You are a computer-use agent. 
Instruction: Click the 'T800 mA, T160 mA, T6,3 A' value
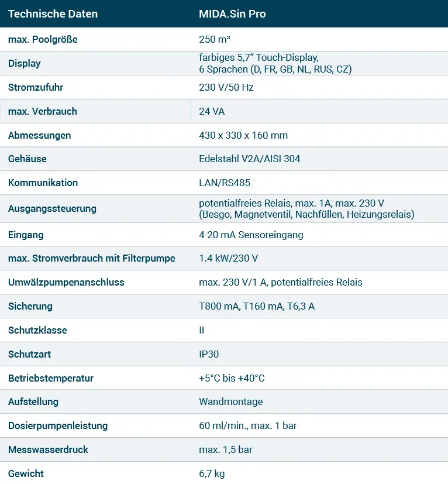point(257,306)
